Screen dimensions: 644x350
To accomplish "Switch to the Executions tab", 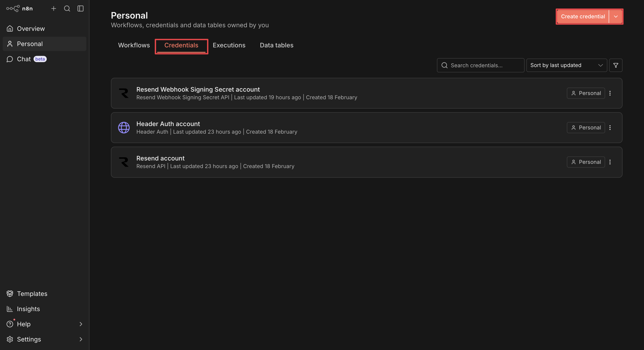I will (x=229, y=45).
